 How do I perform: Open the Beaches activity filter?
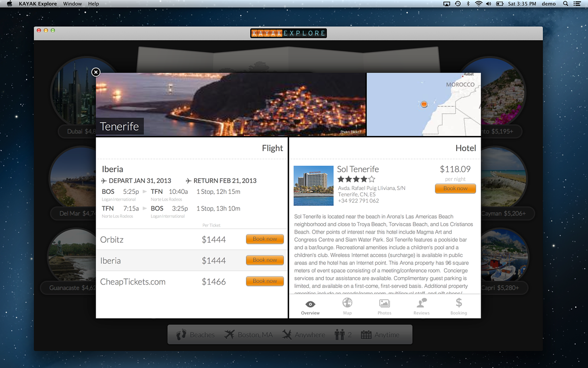coord(196,335)
